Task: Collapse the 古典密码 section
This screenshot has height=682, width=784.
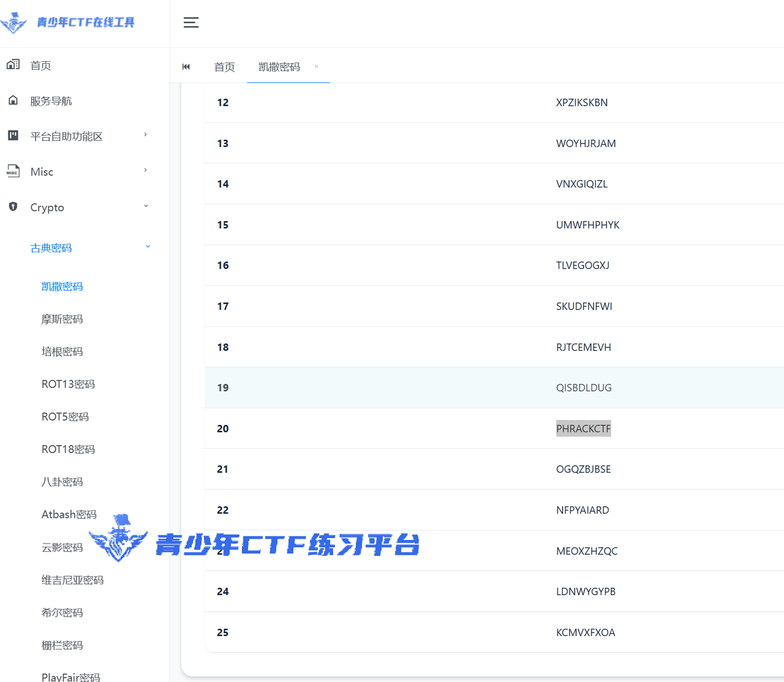Action: pyautogui.click(x=148, y=245)
